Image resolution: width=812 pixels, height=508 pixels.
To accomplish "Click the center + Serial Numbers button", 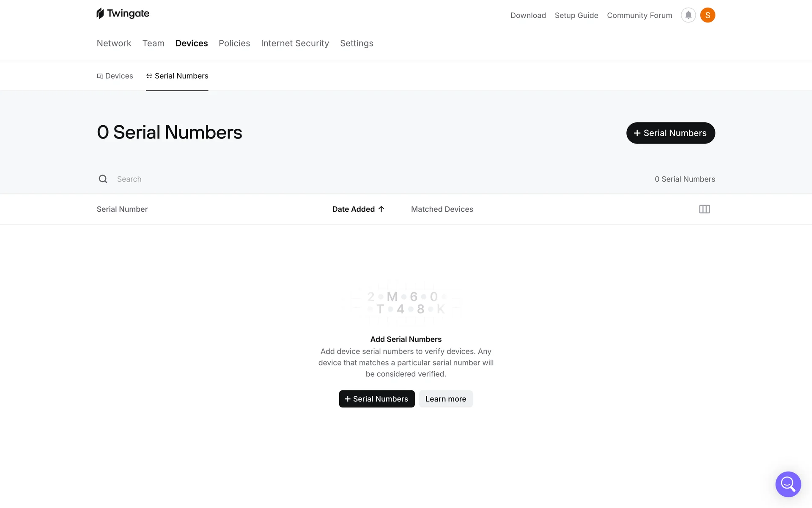I will pyautogui.click(x=376, y=399).
